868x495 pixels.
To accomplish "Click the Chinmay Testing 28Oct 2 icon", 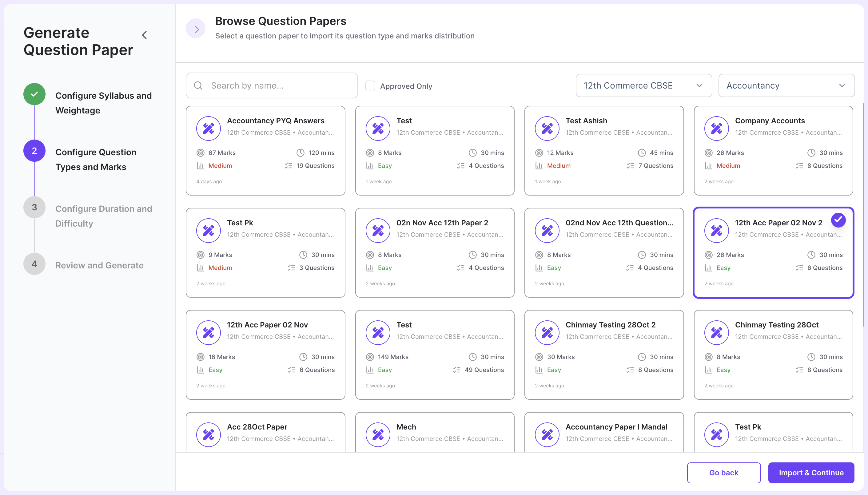I will (x=547, y=332).
